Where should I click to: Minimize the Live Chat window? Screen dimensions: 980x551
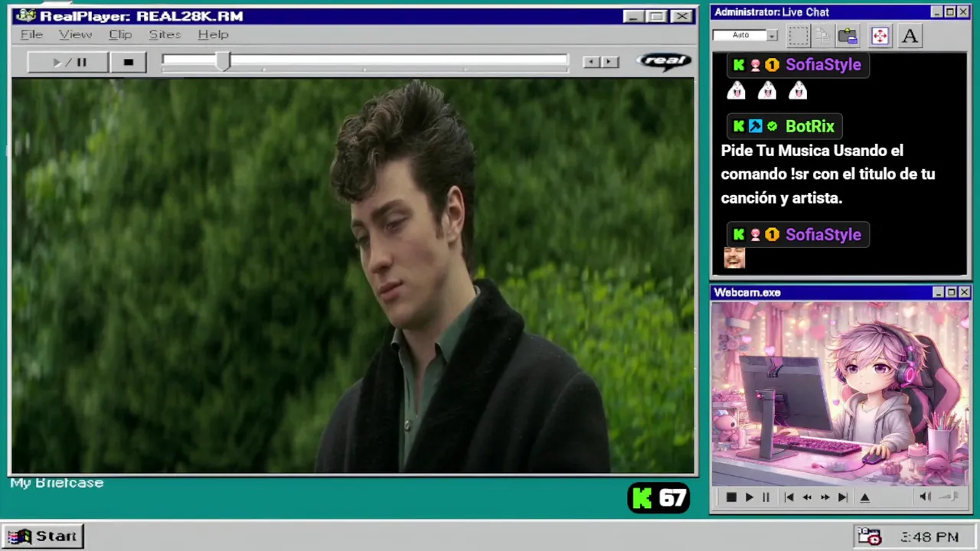point(937,12)
